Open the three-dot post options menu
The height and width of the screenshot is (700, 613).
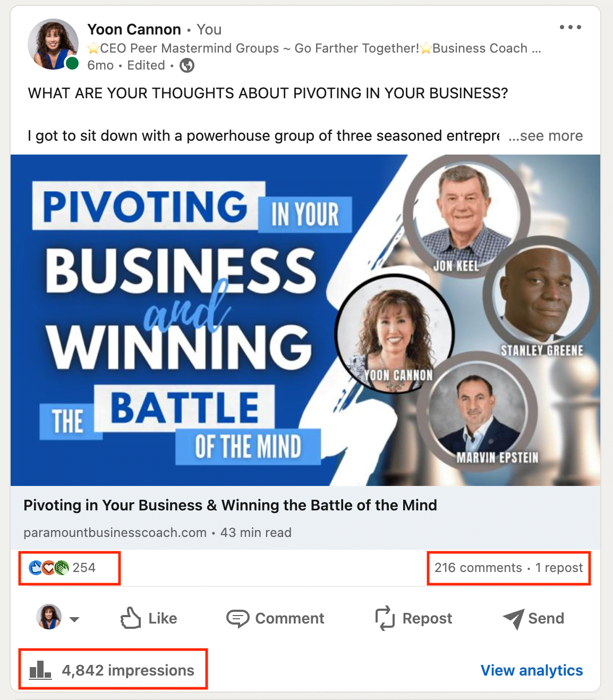570,27
